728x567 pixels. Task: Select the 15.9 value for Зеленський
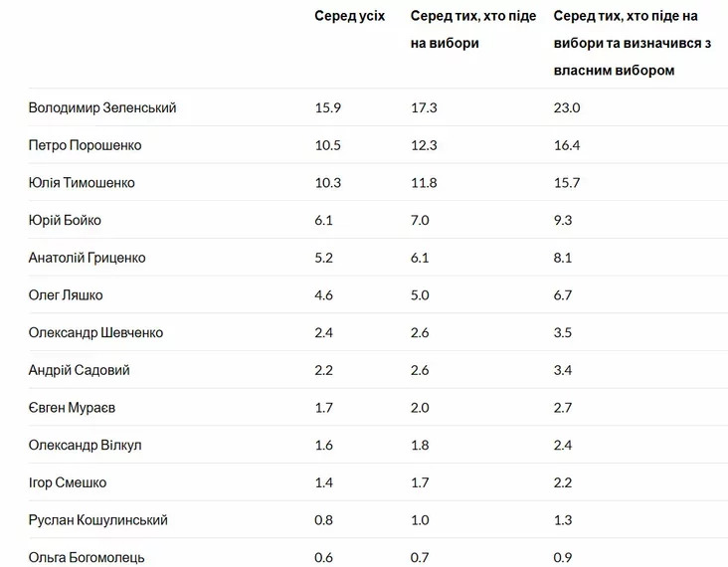pyautogui.click(x=327, y=107)
